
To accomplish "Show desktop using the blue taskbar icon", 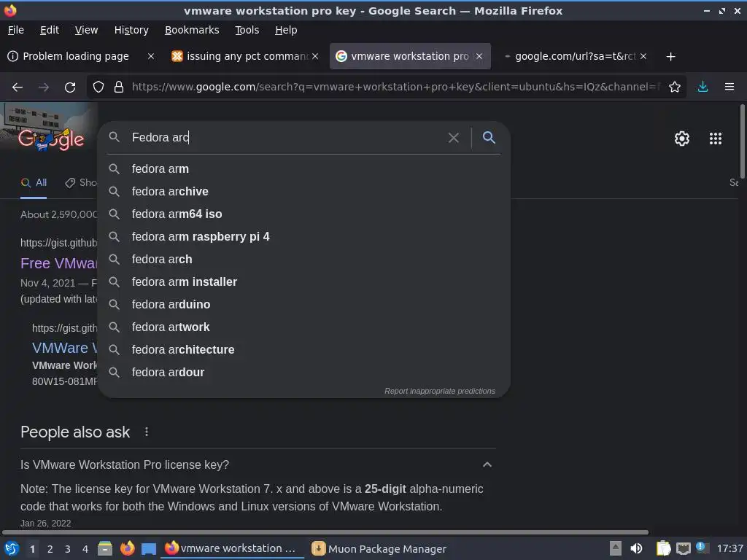I will click(149, 549).
